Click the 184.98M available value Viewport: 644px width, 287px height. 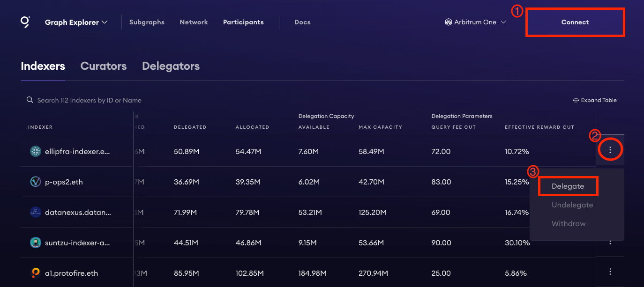313,273
